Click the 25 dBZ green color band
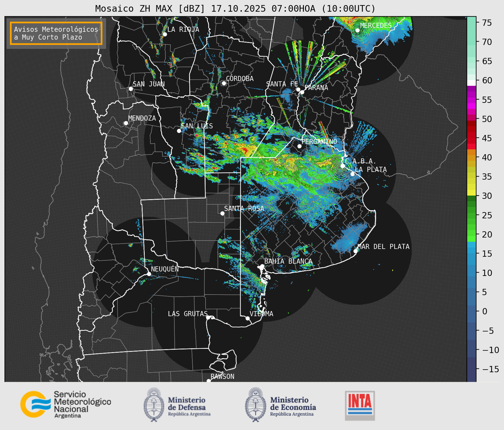Viewport: 504px width, 430px height. pos(471,215)
